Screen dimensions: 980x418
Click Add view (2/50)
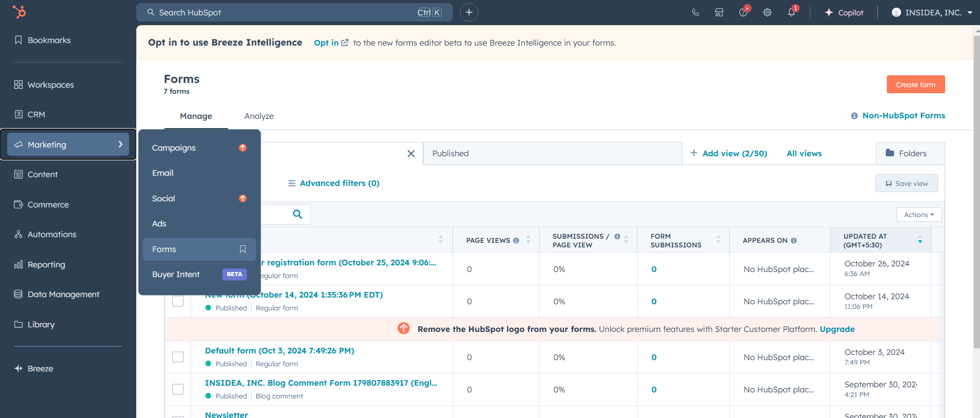coord(728,153)
